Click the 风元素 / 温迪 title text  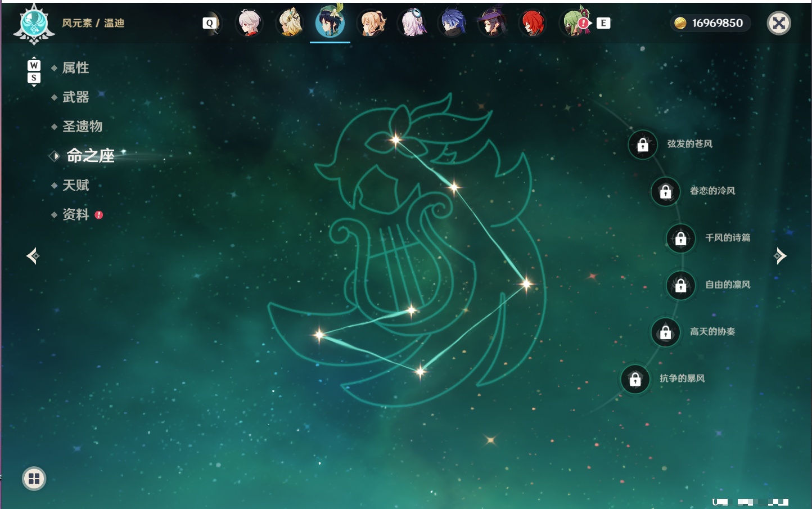point(93,23)
